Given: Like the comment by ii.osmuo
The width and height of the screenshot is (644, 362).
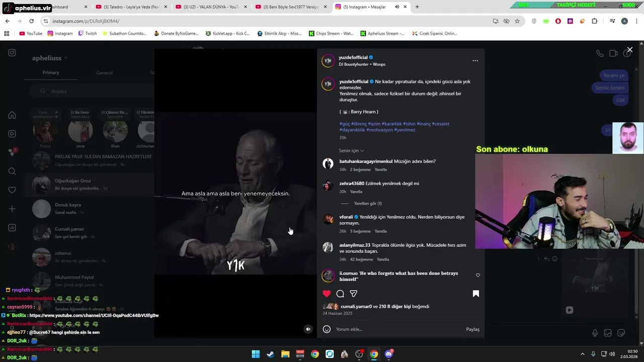Looking at the screenshot, I should point(477,276).
